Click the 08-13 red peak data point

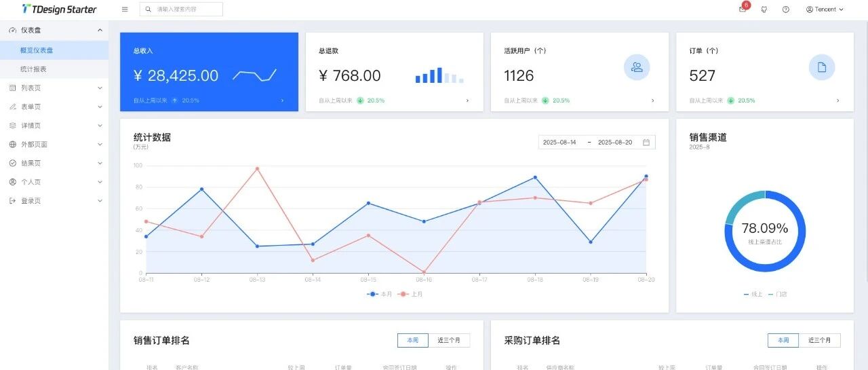click(x=257, y=168)
